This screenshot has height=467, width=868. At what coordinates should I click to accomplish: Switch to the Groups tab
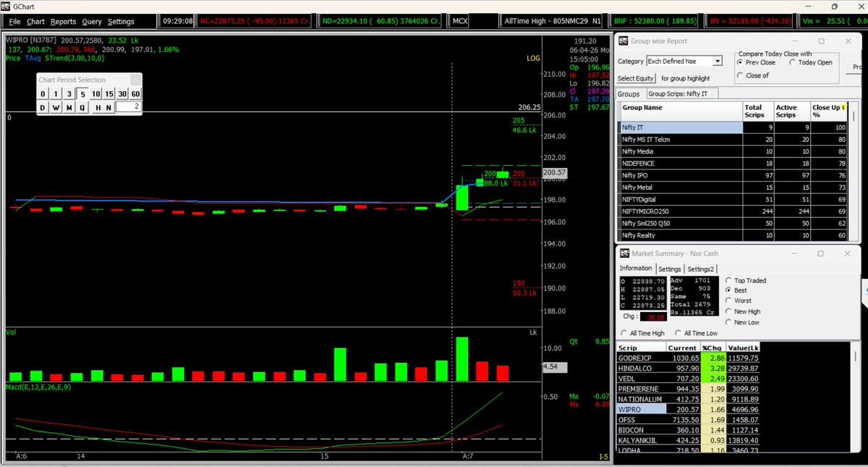[x=629, y=94]
